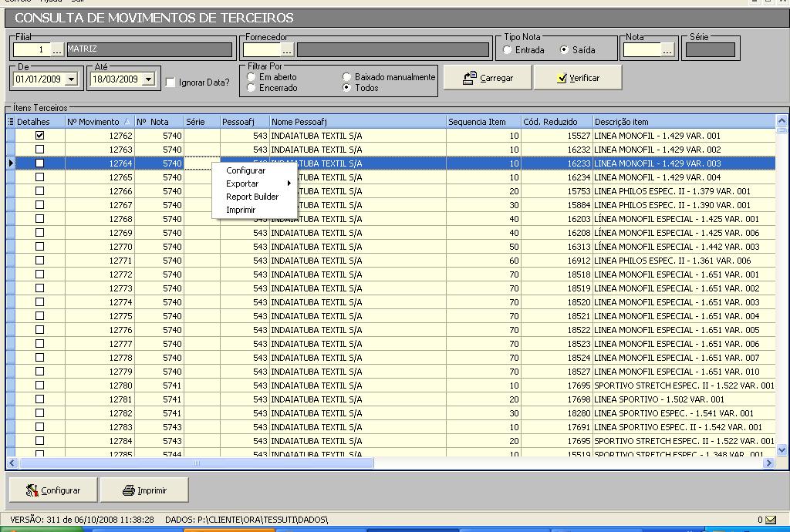Click the Imprimir printer button at bottom
Screen dimensions: 790x532
(x=145, y=490)
